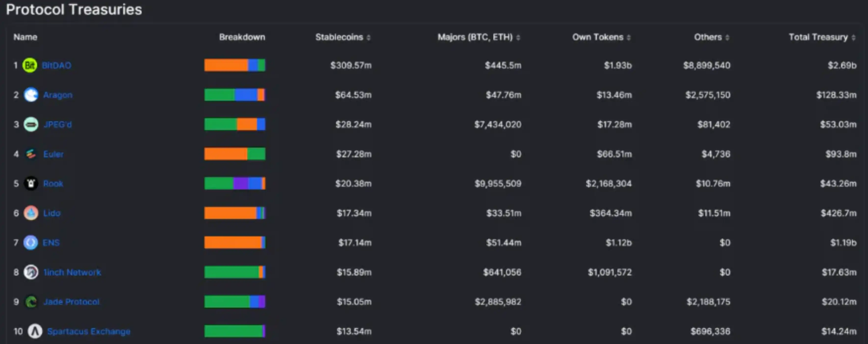This screenshot has width=868, height=344.
Task: Click the Jade Protocol logo icon
Action: point(31,302)
